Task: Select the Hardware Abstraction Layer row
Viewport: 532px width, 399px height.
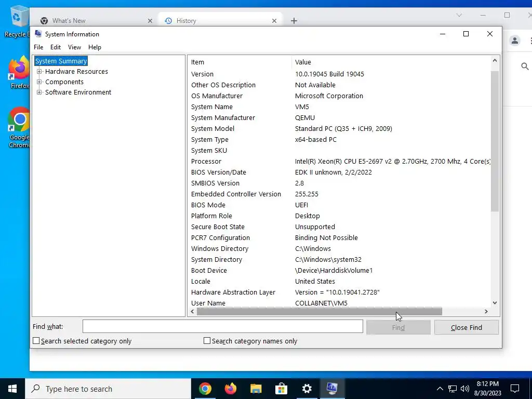Action: click(339, 292)
